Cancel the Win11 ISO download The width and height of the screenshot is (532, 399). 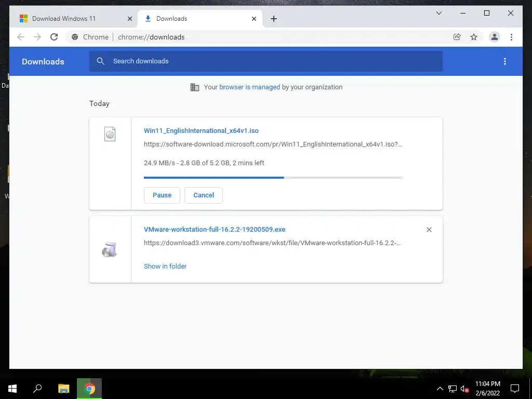(204, 195)
